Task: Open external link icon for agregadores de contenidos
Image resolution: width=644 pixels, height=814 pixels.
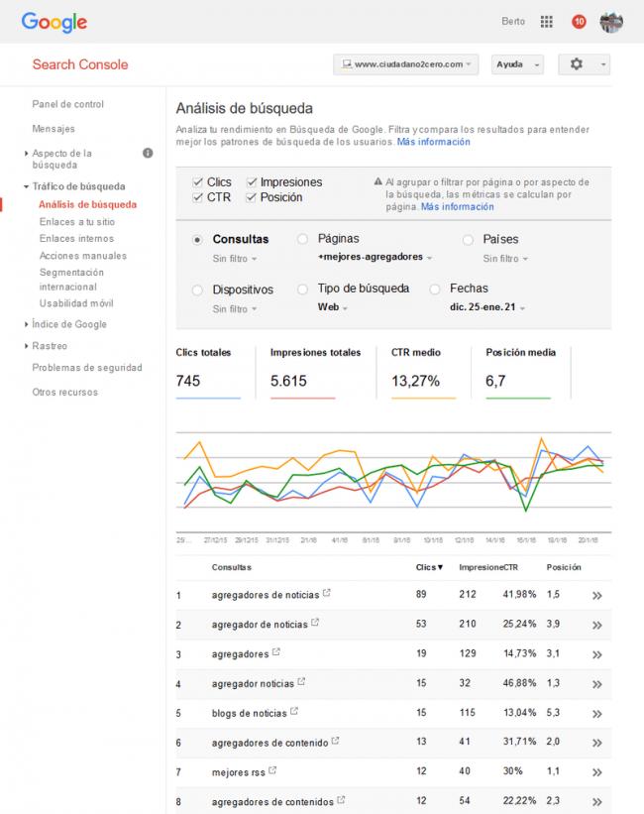Action: pos(341,800)
